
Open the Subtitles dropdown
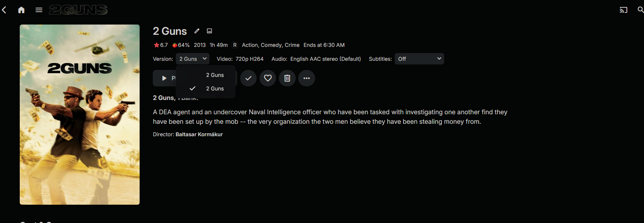[x=419, y=59]
